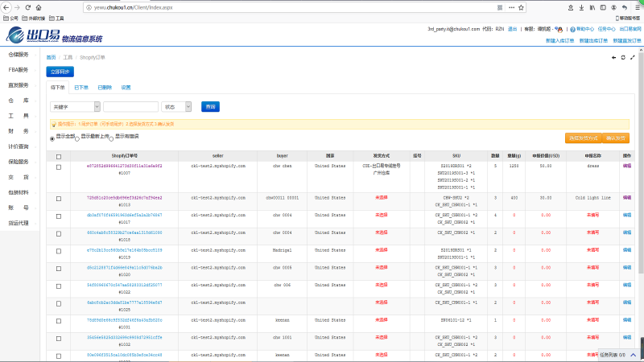This screenshot has height=362, width=644.
Task: Click the 帮助中心 question mark icon
Action: [x=572, y=30]
